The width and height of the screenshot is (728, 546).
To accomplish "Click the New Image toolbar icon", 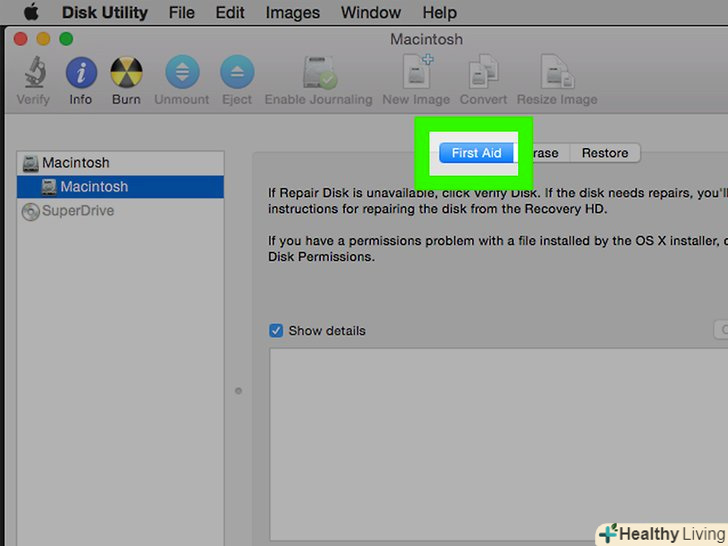I will [417, 72].
